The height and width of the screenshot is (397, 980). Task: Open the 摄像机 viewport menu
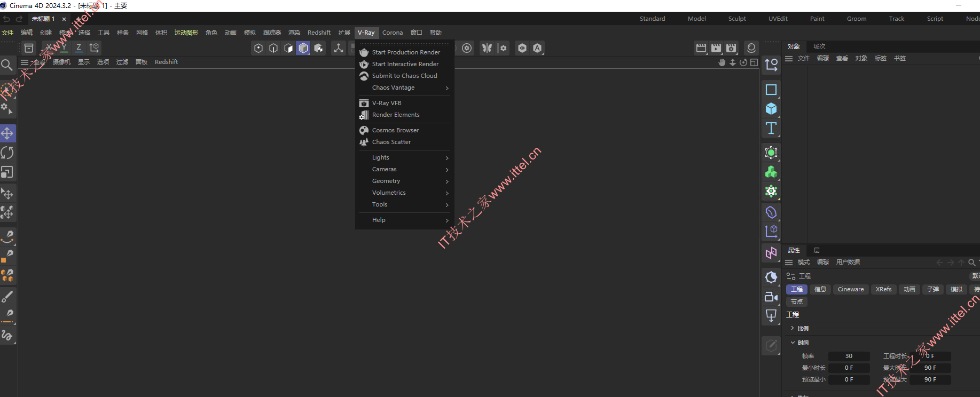point(61,62)
